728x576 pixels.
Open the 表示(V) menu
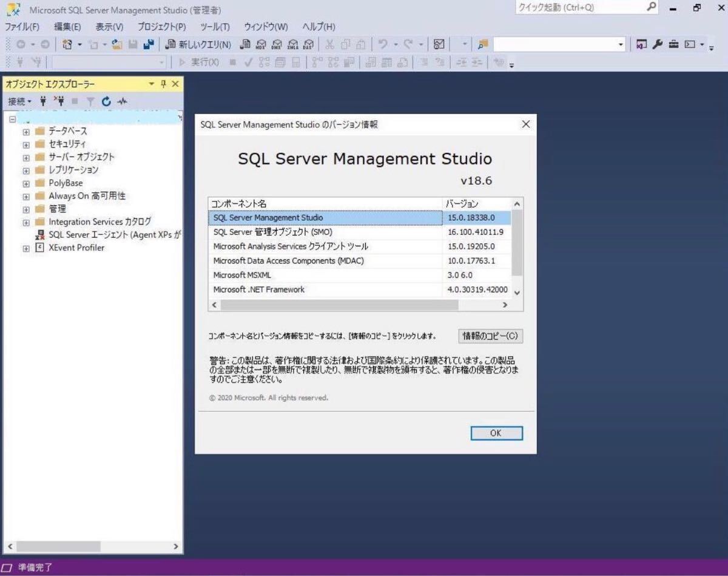pos(109,27)
